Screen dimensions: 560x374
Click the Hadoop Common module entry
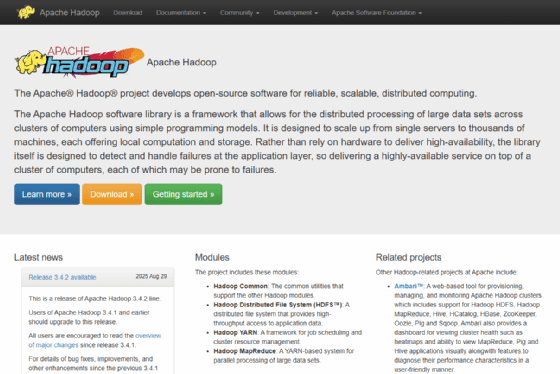(278, 291)
